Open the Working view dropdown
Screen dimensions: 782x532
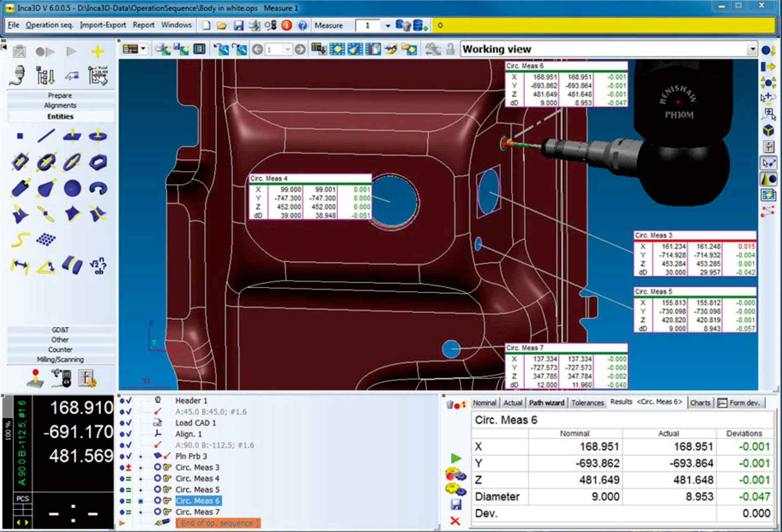click(752, 49)
